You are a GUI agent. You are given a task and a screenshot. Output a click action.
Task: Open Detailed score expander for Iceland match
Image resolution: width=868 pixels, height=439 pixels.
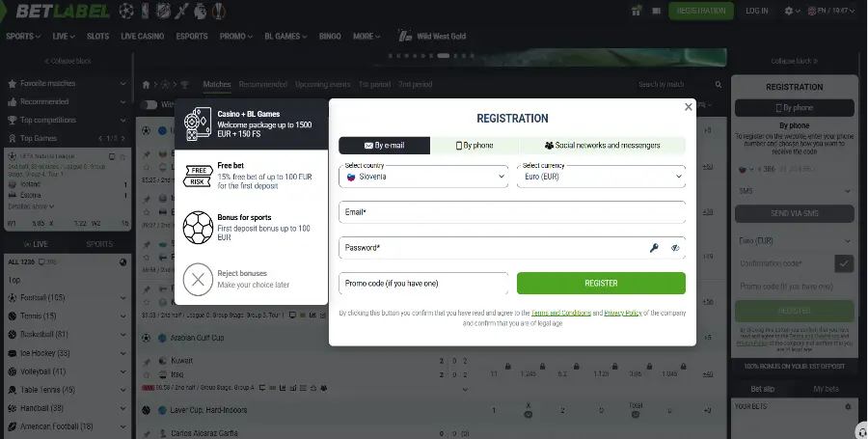31,206
